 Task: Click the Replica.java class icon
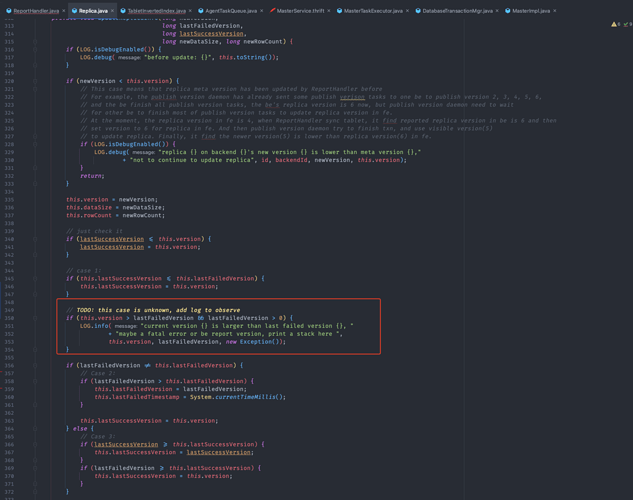point(75,11)
